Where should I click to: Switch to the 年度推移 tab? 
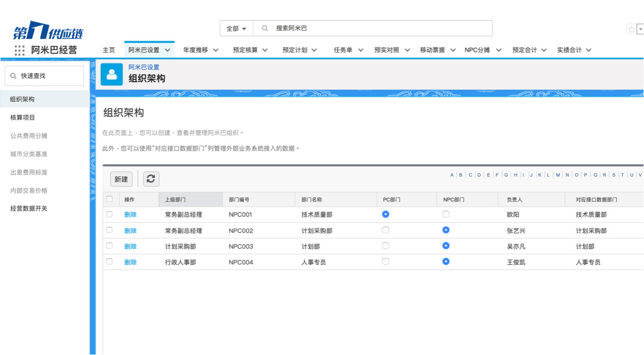click(x=196, y=50)
